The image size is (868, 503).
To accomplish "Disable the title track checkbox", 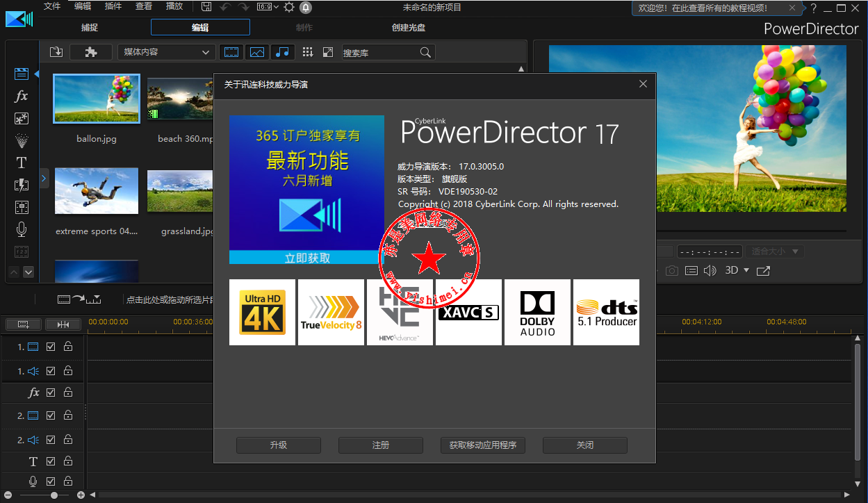I will click(51, 461).
